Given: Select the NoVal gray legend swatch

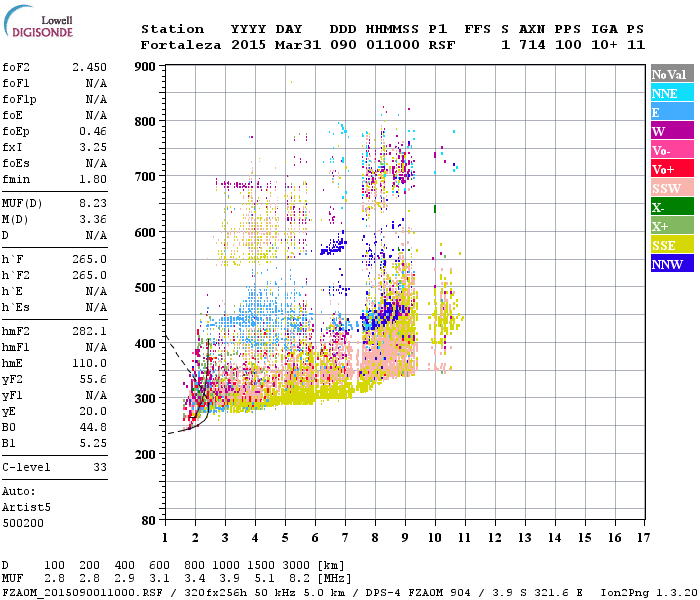Looking at the screenshot, I should [671, 74].
